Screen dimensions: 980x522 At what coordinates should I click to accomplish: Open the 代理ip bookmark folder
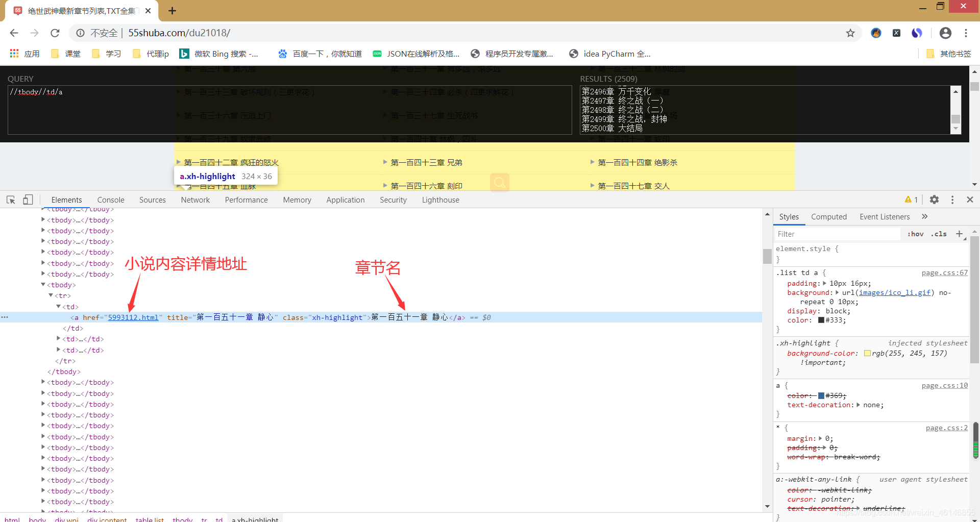click(x=151, y=54)
